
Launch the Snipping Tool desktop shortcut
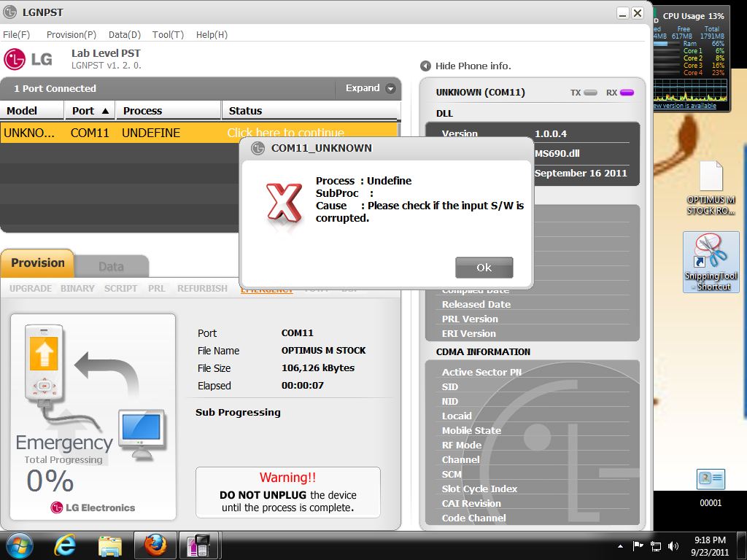[x=711, y=262]
